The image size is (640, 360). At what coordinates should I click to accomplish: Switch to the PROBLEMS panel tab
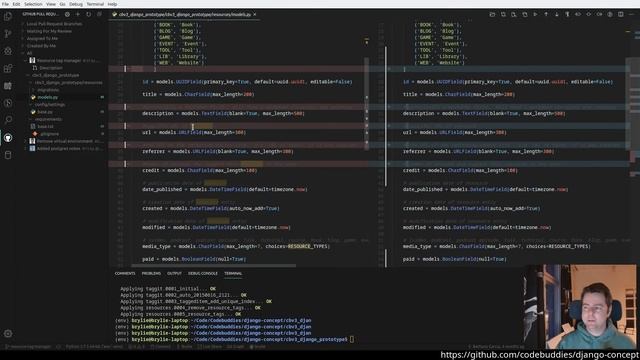[151, 273]
